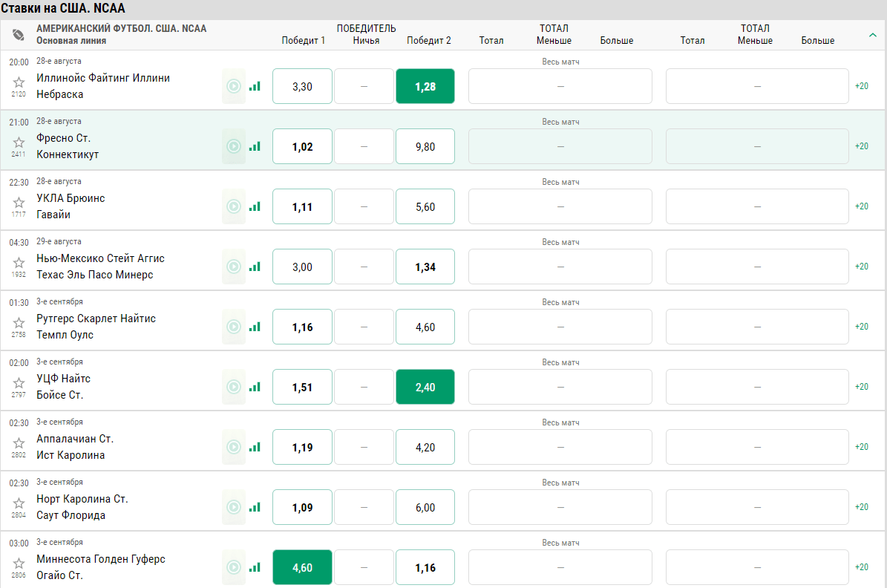Screen dimensions: 887x588
Task: Collapse the США. NCAA league section
Action: pos(872,35)
